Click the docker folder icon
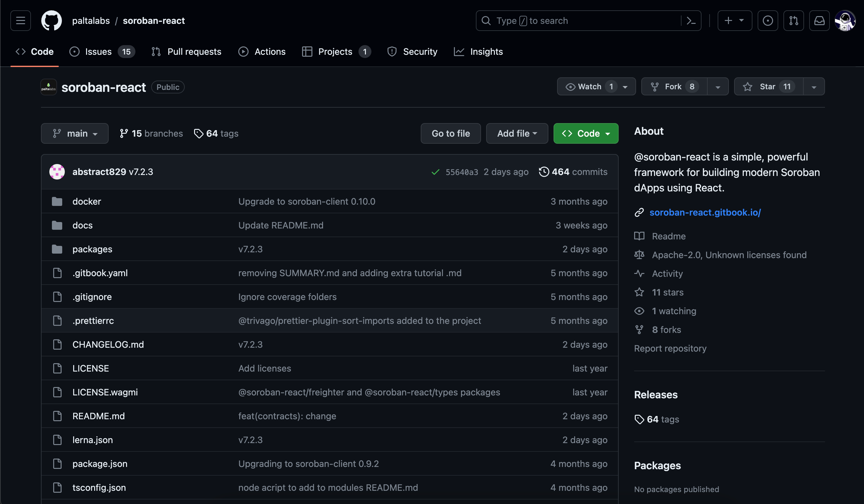The image size is (864, 504). (57, 201)
